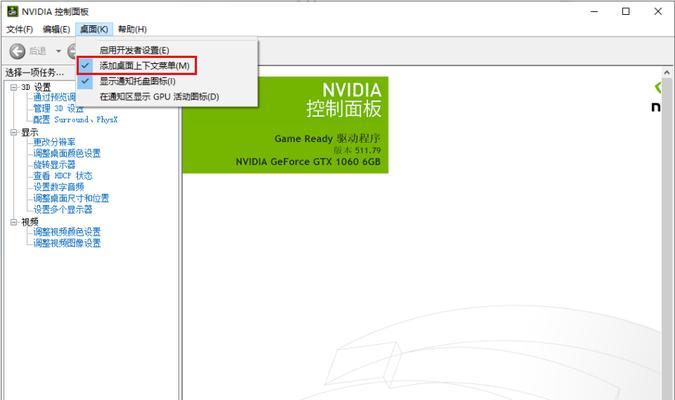The height and width of the screenshot is (400, 675).
Task: Close the 桌面(K) menu
Action: tap(94, 29)
